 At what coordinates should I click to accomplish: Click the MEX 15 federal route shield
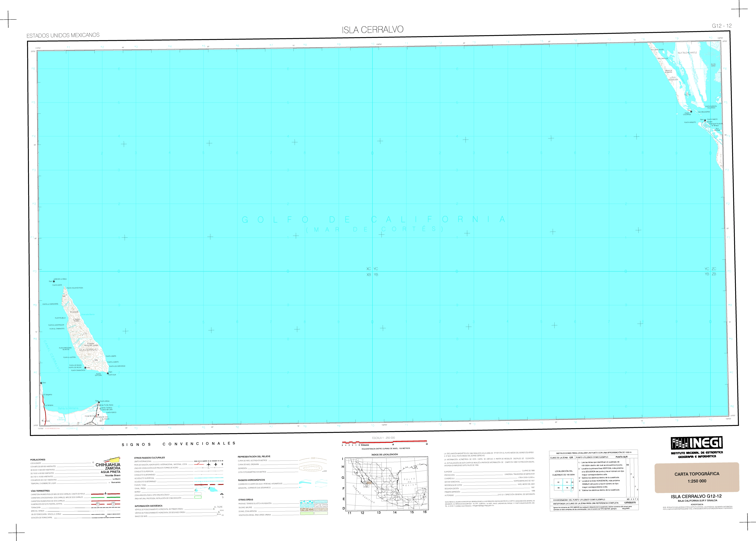coord(98,504)
